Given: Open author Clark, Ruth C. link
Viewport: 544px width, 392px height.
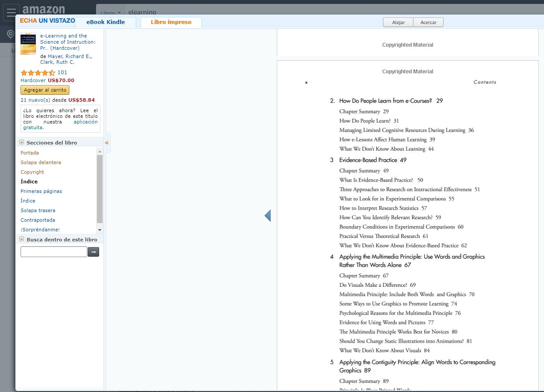Looking at the screenshot, I should 57,62.
